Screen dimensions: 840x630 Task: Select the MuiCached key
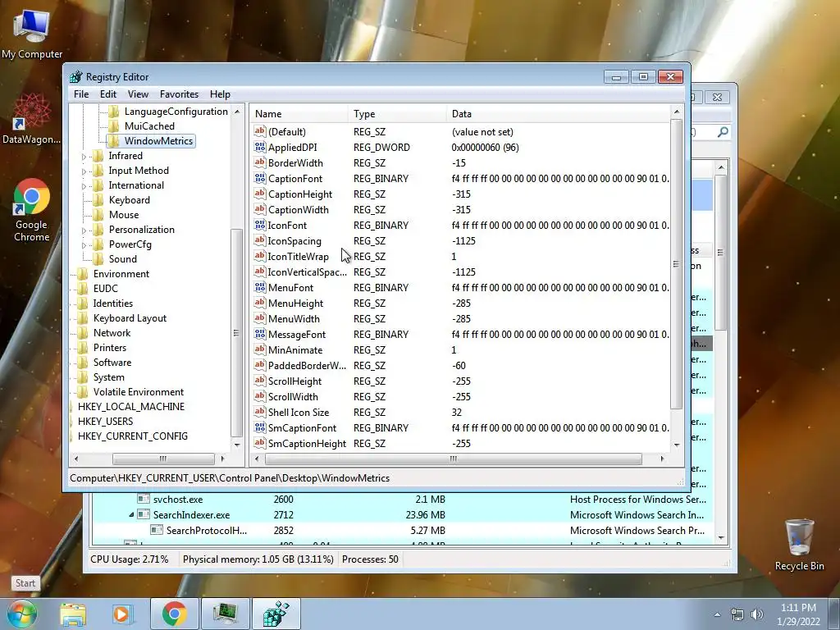[x=149, y=126]
